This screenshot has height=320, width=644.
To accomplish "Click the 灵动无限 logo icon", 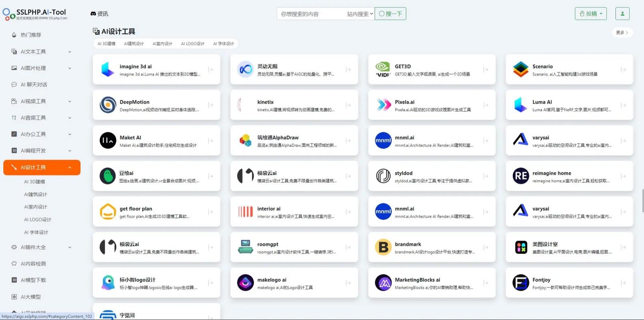I will (245, 70).
